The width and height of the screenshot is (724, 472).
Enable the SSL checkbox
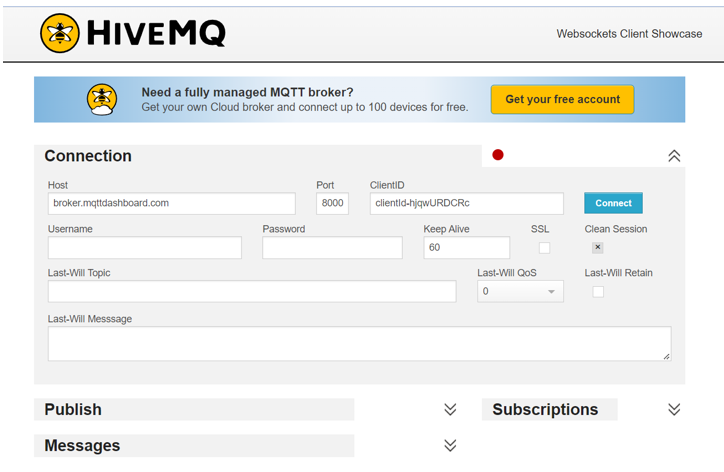545,248
